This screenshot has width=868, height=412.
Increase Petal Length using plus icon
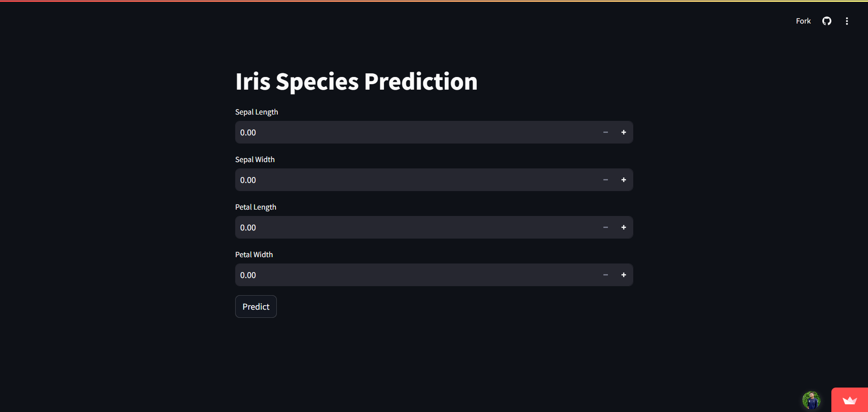coord(624,227)
